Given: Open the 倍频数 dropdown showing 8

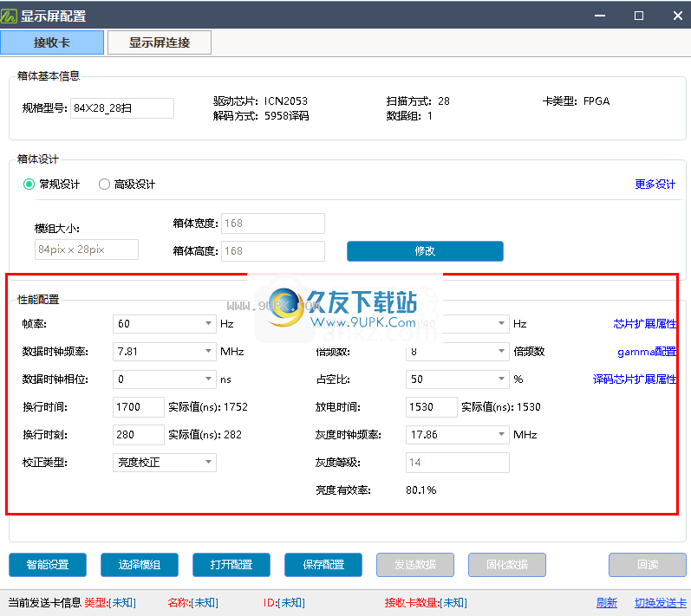Looking at the screenshot, I should [x=458, y=352].
